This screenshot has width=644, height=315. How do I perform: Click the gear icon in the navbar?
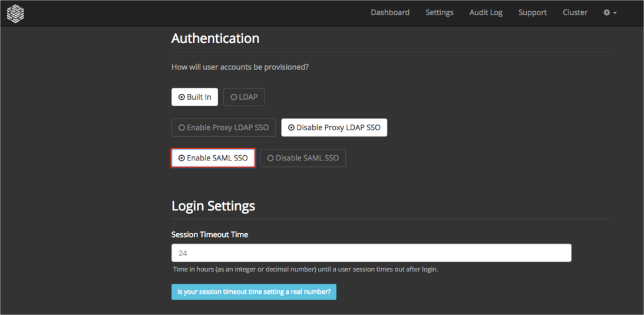click(x=606, y=12)
